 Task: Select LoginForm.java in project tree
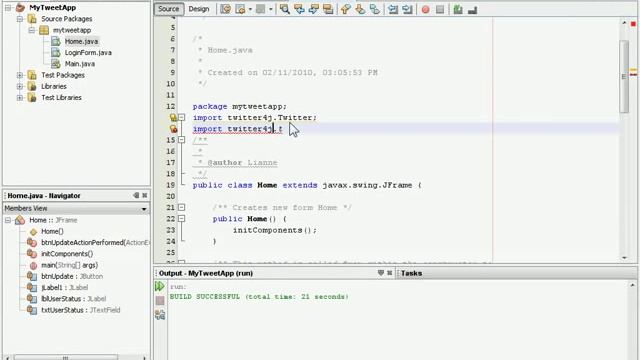[88, 53]
